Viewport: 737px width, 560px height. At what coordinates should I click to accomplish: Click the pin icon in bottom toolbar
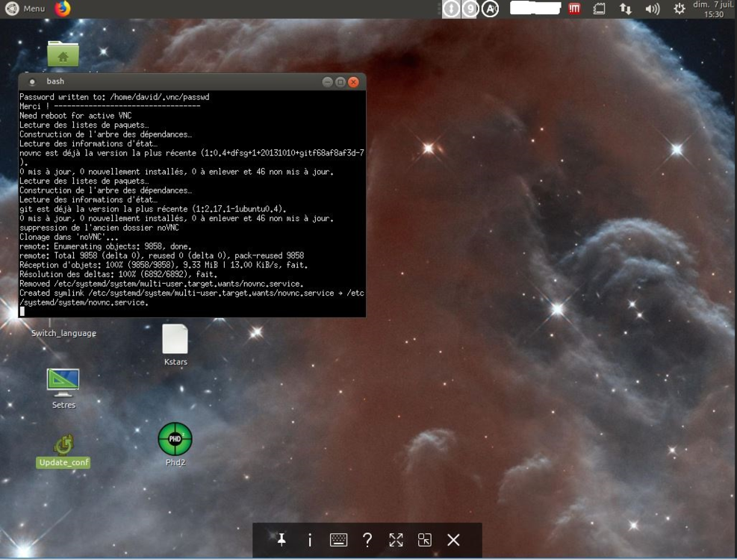click(x=282, y=540)
